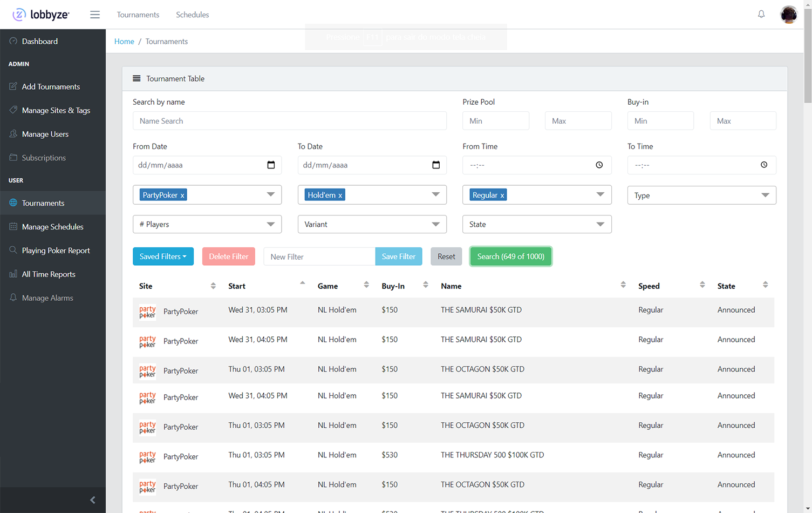Focus the Buy-in Max field
812x513 pixels.
[x=743, y=121]
